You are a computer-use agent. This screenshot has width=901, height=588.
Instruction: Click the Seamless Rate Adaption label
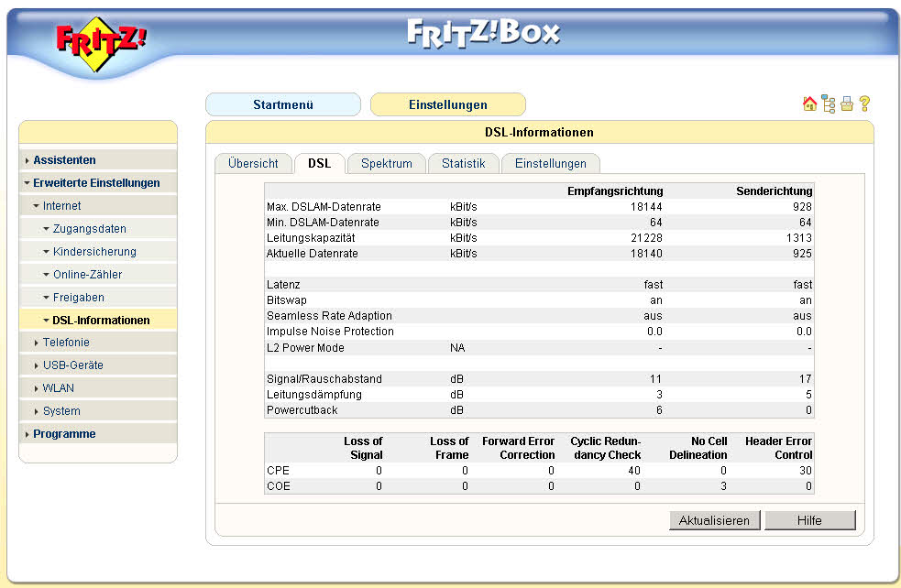329,316
